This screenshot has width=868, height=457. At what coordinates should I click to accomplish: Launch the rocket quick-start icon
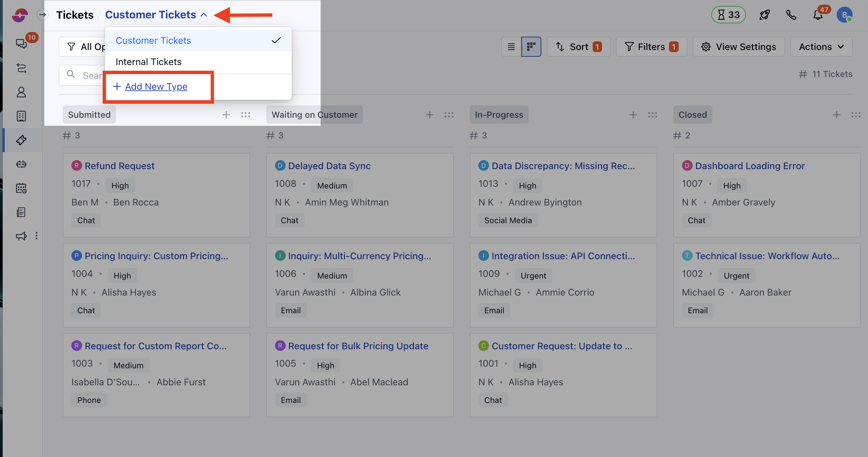pos(764,14)
